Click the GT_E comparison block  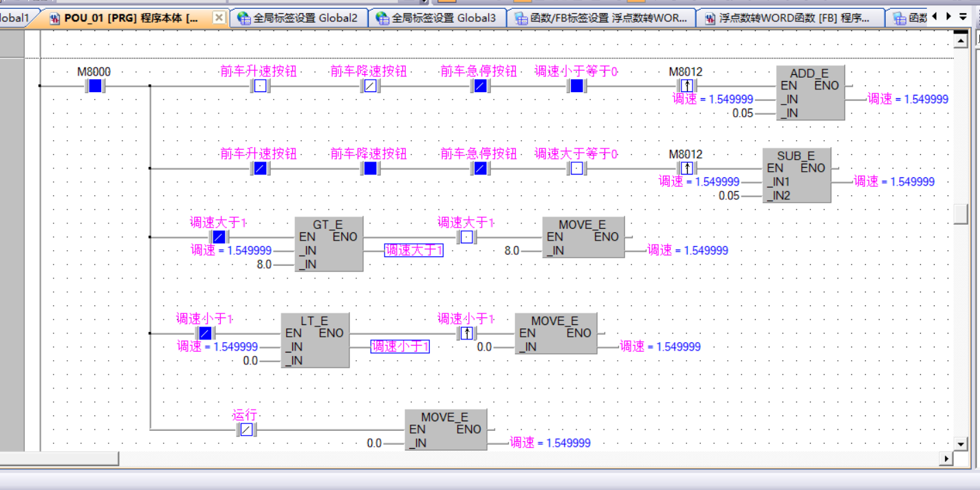point(329,244)
